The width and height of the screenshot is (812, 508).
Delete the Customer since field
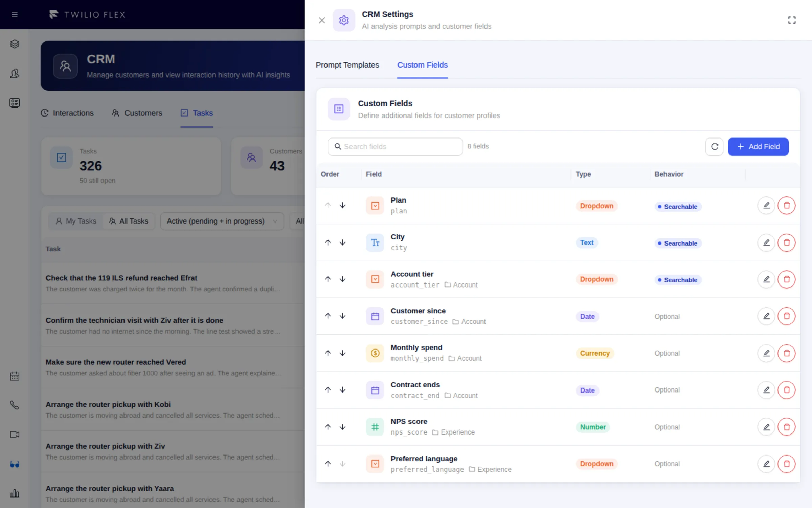[787, 316]
